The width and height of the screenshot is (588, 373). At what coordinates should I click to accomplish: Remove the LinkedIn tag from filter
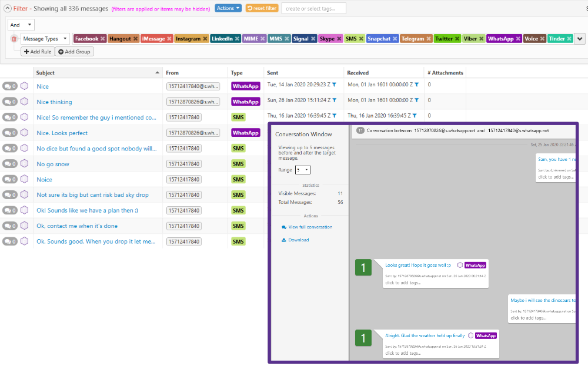coord(237,39)
